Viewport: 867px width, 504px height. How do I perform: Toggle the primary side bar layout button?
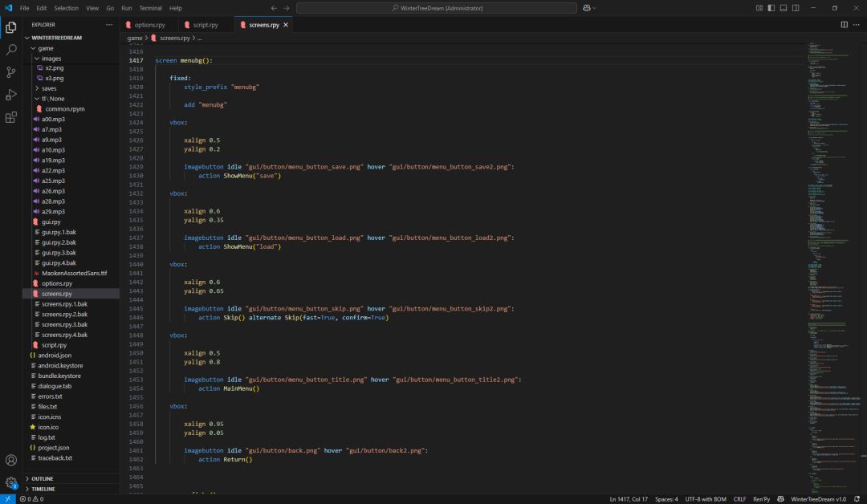tap(771, 8)
